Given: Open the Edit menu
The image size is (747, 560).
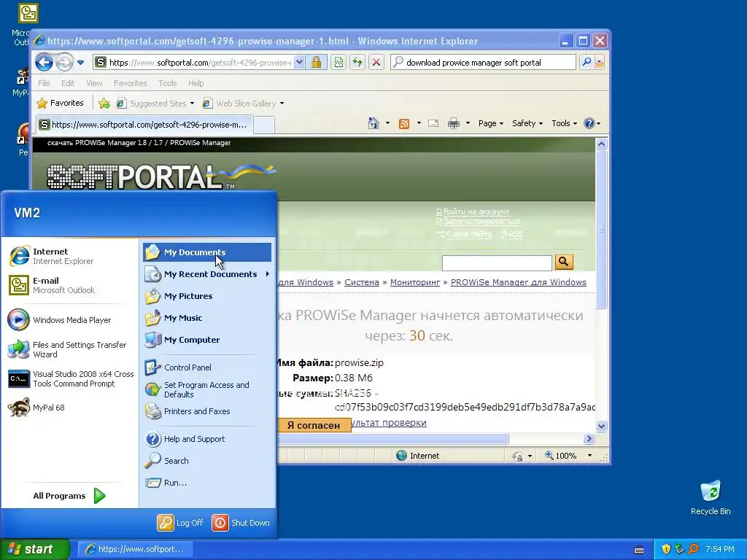Looking at the screenshot, I should [68, 83].
